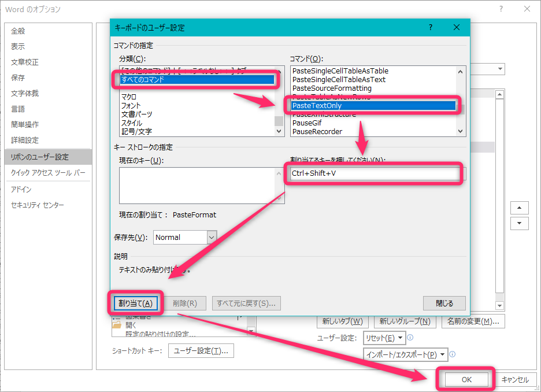Click info icon next to Import/Export dropdown

click(453, 354)
